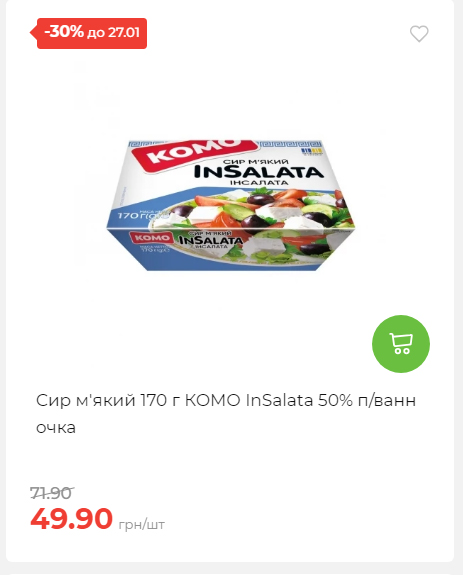Click the word 'очка' in product title
This screenshot has width=463, height=575.
coord(56,428)
